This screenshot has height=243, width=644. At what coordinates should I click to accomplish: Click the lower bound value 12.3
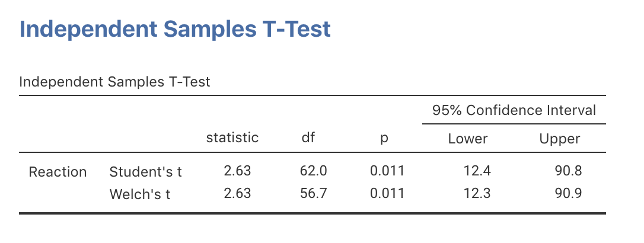click(x=477, y=193)
